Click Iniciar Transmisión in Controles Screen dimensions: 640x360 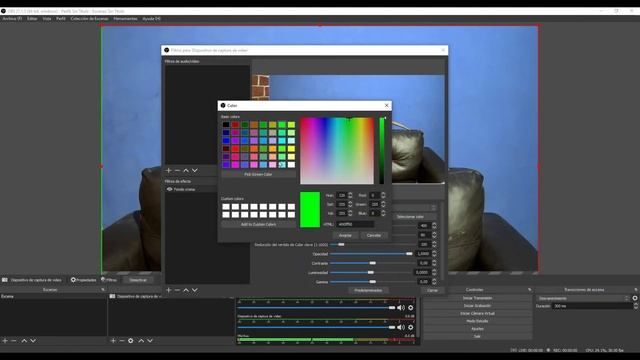pyautogui.click(x=477, y=298)
